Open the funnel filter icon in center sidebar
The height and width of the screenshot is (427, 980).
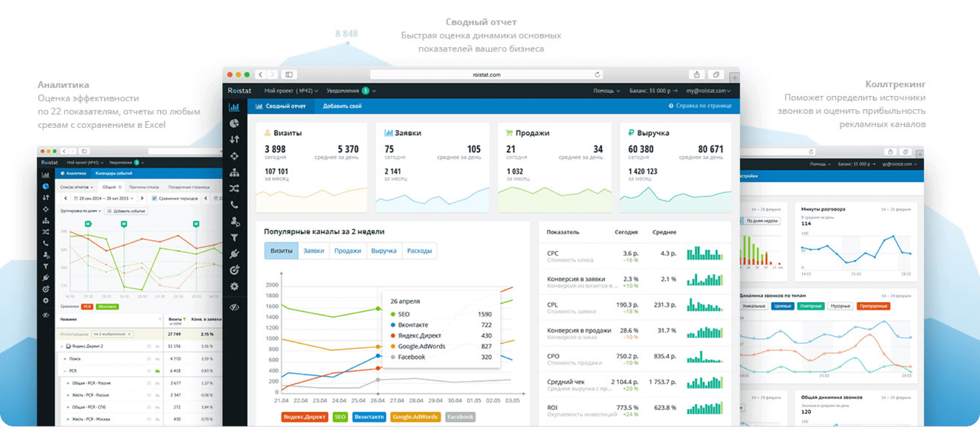pos(234,238)
